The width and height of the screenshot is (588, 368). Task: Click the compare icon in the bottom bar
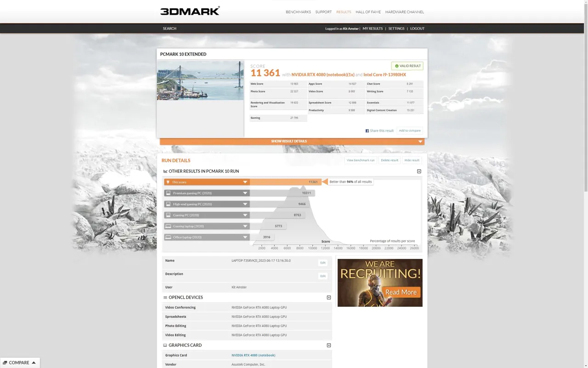[x=5, y=363]
